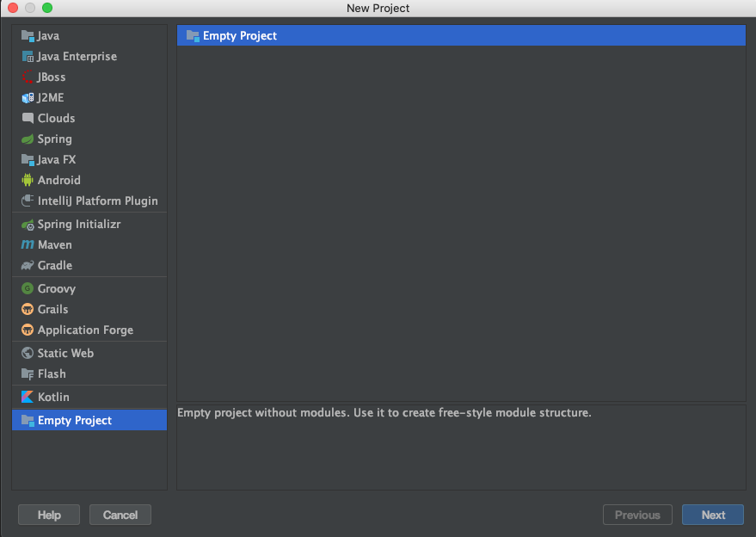
Task: Click the red JBoss icon
Action: [x=28, y=77]
